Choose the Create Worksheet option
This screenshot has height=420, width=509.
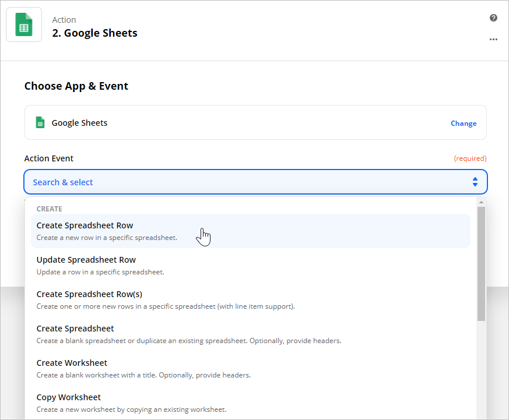(251, 368)
